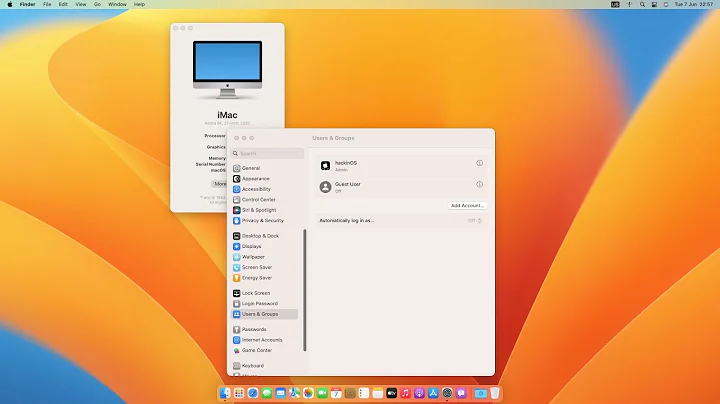Image resolution: width=720 pixels, height=404 pixels.
Task: Open Podcasts from the Dock
Action: pos(419,393)
